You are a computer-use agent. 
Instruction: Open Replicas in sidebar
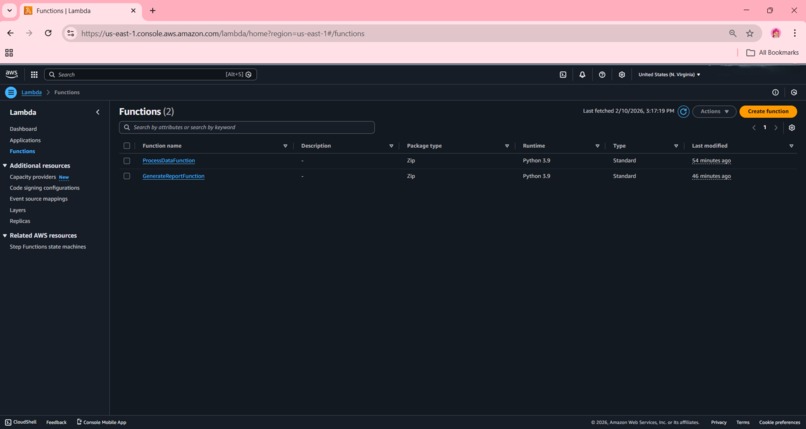click(20, 221)
